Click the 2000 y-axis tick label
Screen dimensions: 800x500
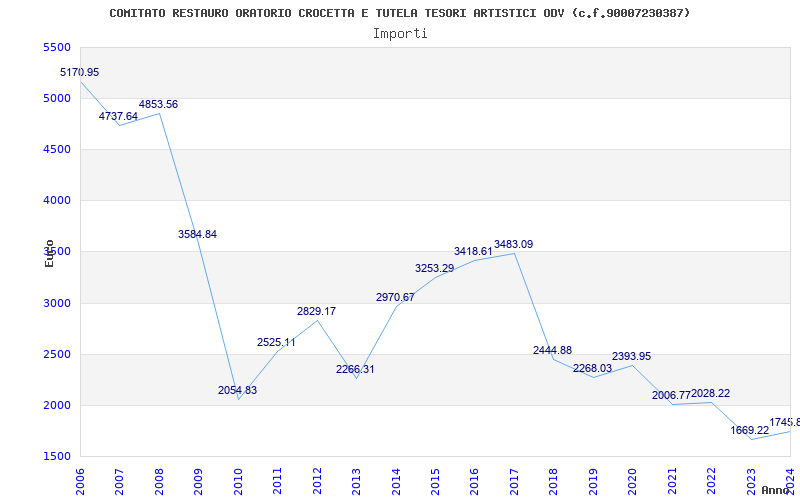point(57,406)
